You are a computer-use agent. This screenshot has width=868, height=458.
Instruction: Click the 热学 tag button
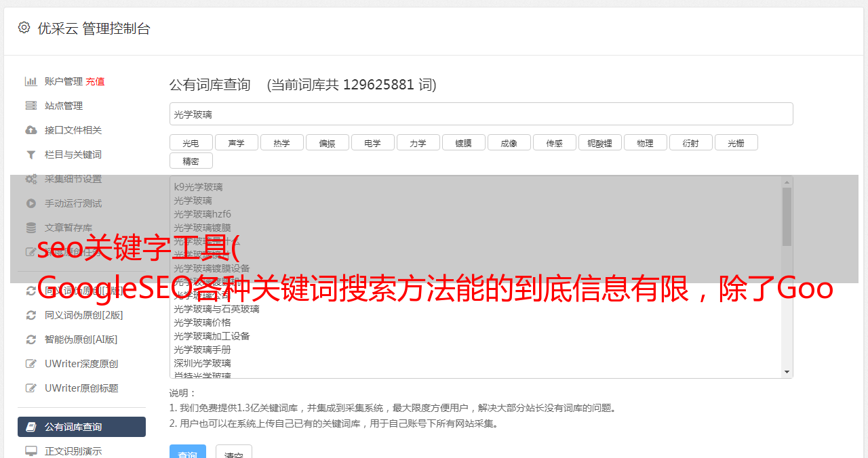coord(282,143)
